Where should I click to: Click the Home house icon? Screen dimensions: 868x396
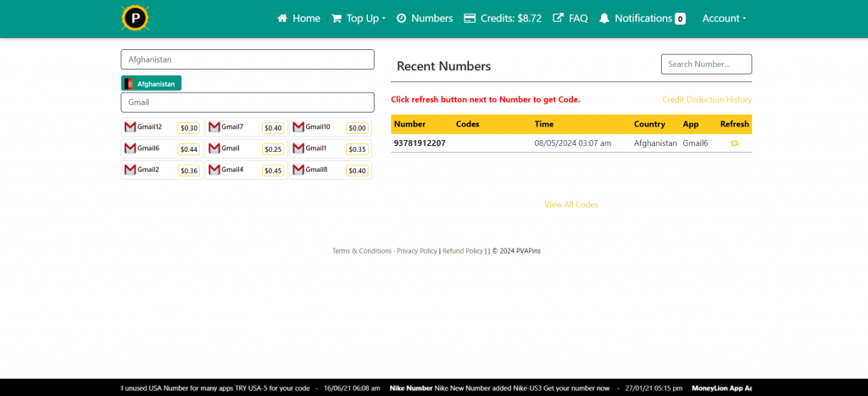coord(282,19)
